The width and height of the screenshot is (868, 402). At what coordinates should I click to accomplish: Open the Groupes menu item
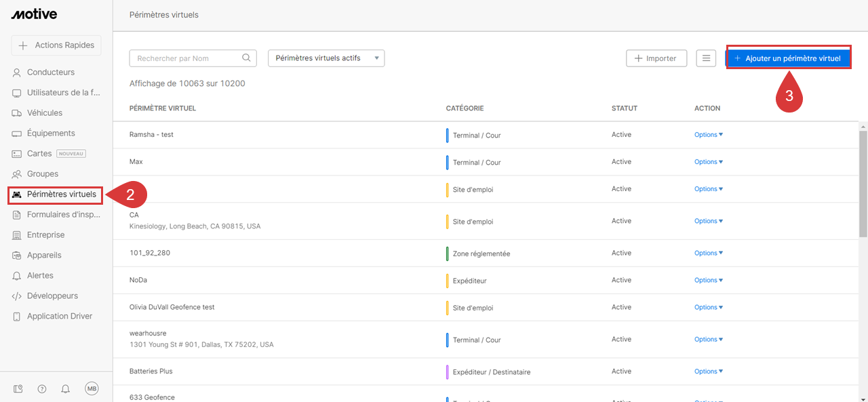tap(43, 174)
